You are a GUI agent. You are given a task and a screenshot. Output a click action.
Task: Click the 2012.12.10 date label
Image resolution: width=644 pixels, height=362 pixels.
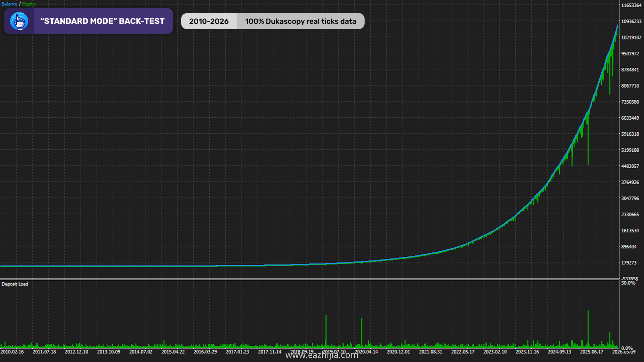(x=76, y=352)
